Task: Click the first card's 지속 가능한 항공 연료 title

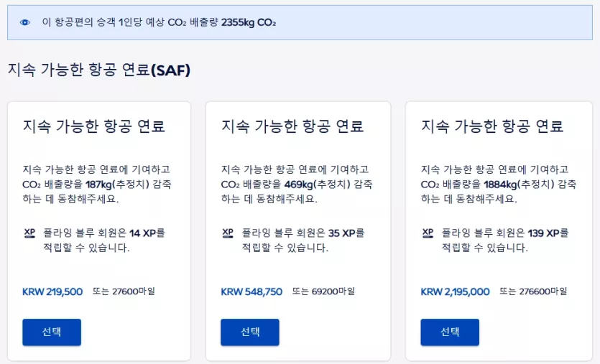Action: [x=93, y=126]
